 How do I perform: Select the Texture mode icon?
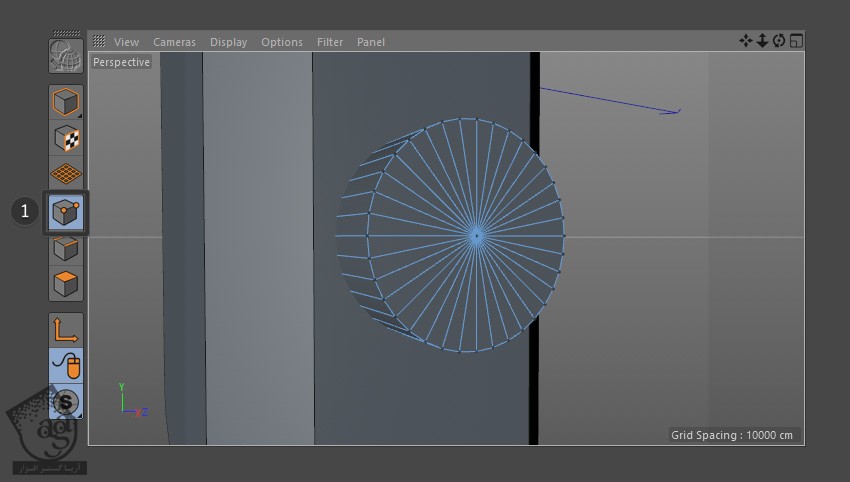coord(66,138)
